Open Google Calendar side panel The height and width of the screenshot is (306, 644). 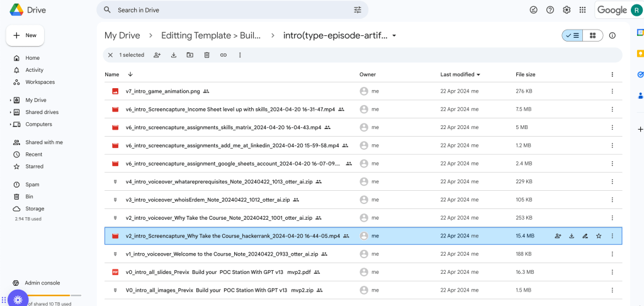click(640, 33)
